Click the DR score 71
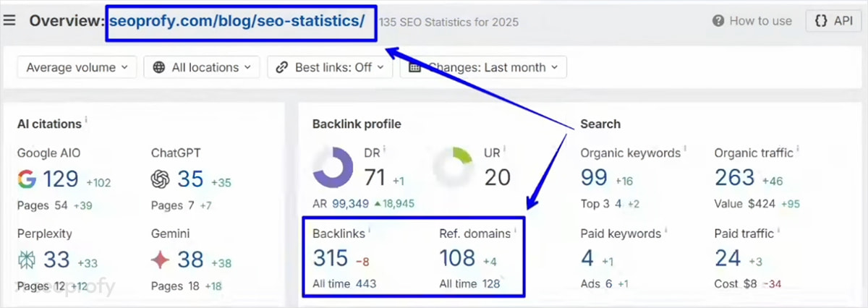Image resolution: width=868 pixels, height=308 pixels. 374,177
